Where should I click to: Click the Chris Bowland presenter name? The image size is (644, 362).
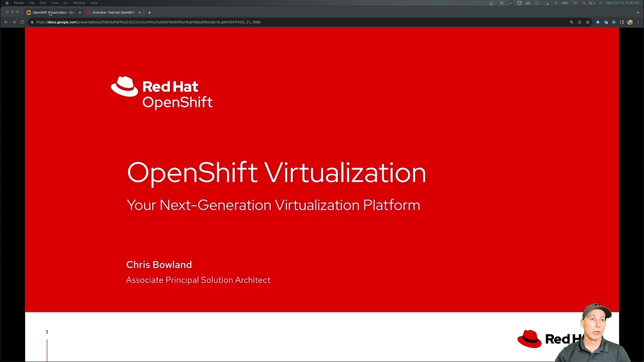tap(159, 264)
